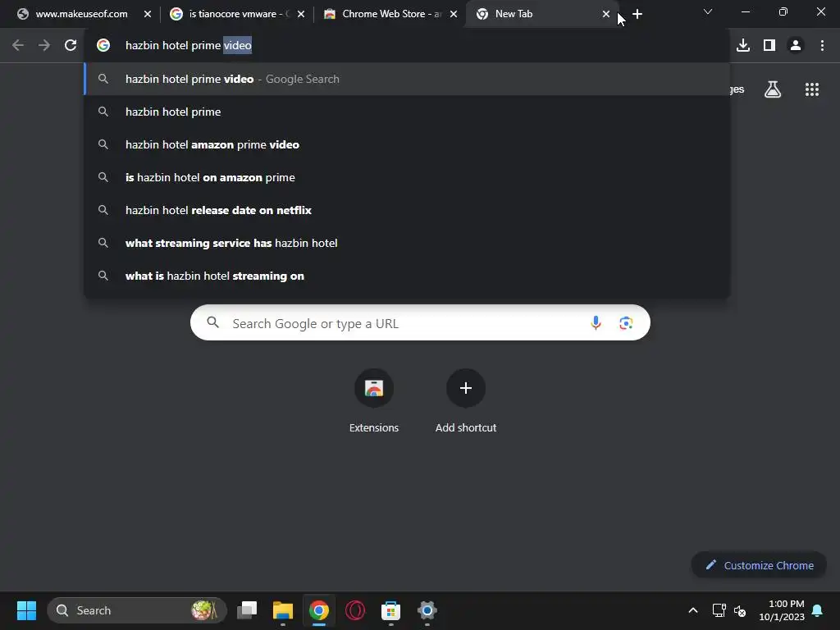The height and width of the screenshot is (630, 840).
Task: Go back to previous page
Action: (18, 46)
